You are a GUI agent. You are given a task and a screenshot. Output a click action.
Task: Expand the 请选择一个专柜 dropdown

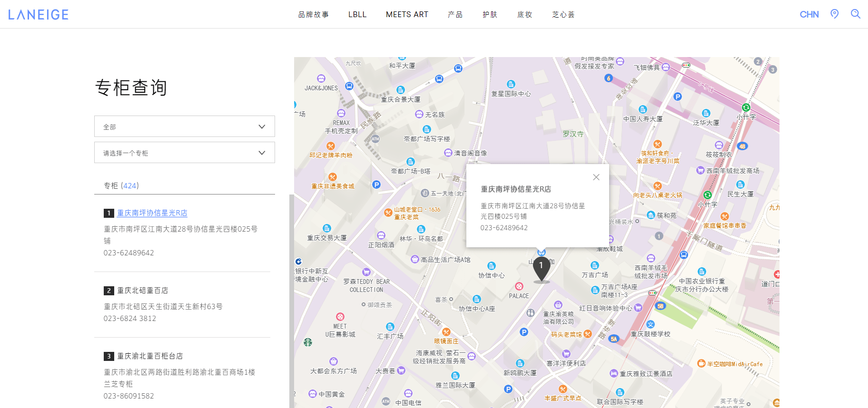click(x=185, y=153)
